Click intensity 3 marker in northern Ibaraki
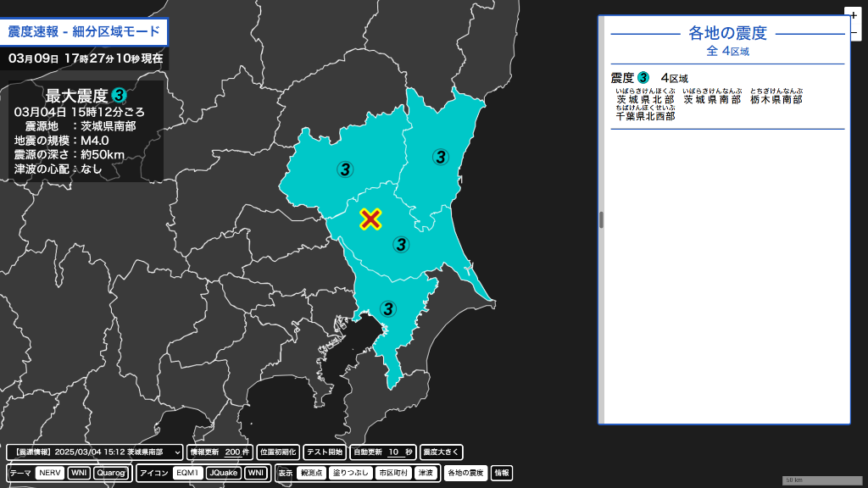 (440, 156)
